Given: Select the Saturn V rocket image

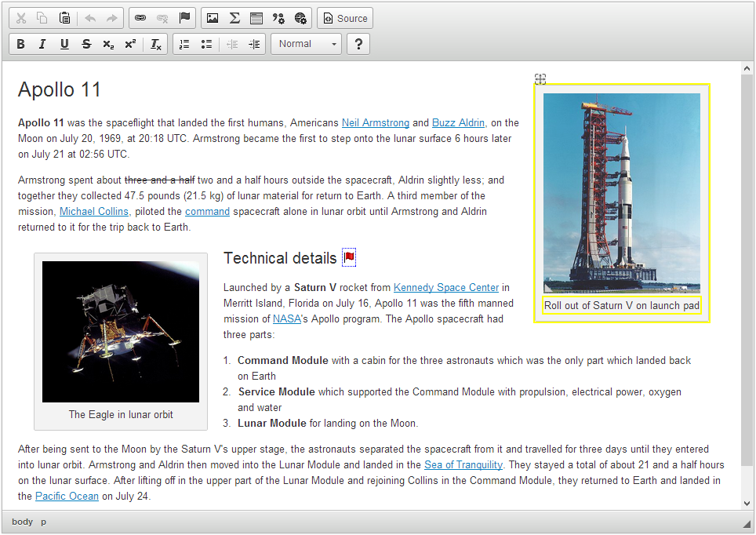Looking at the screenshot, I should point(621,193).
